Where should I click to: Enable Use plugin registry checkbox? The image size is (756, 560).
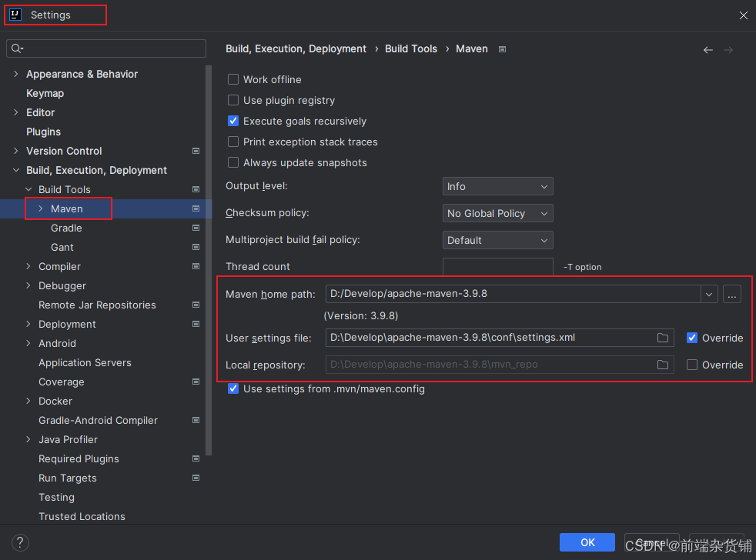click(232, 100)
